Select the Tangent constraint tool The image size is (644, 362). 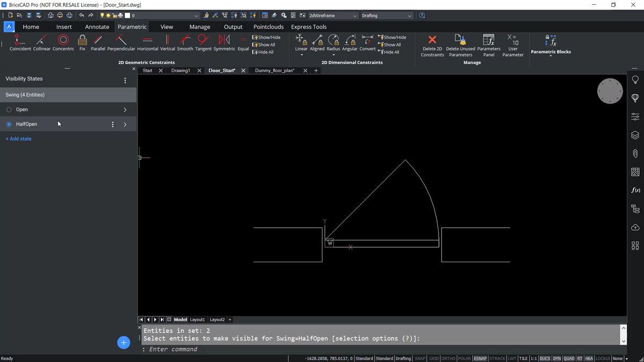pyautogui.click(x=203, y=43)
